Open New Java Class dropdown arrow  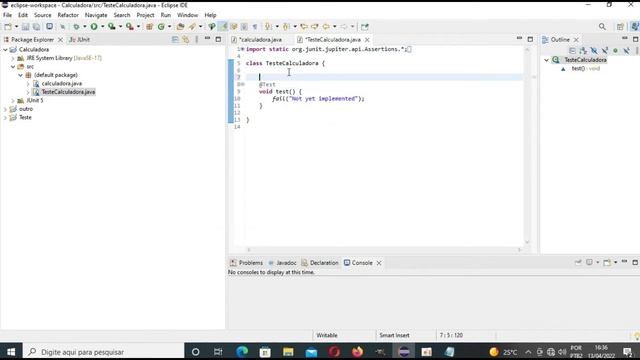pos(169,27)
